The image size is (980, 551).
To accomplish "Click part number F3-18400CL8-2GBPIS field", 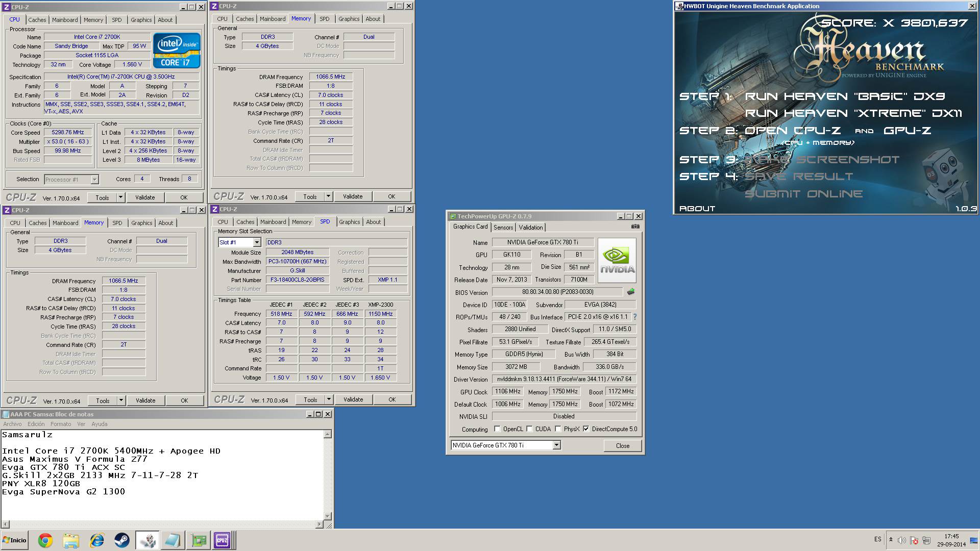I will tap(298, 280).
